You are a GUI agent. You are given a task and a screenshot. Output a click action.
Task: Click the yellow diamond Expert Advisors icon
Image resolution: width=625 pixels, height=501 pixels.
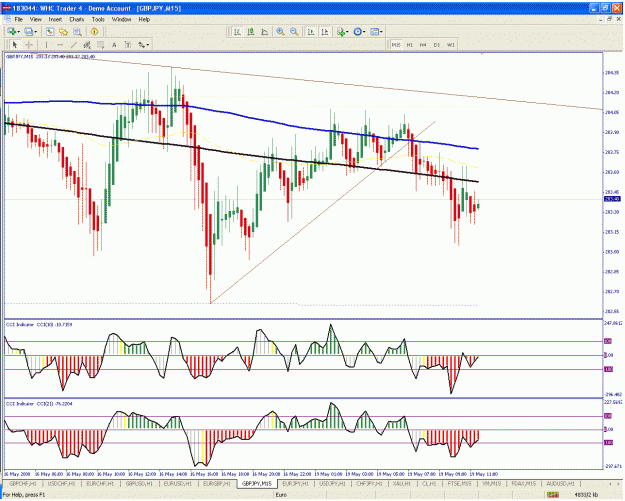tap(94, 31)
